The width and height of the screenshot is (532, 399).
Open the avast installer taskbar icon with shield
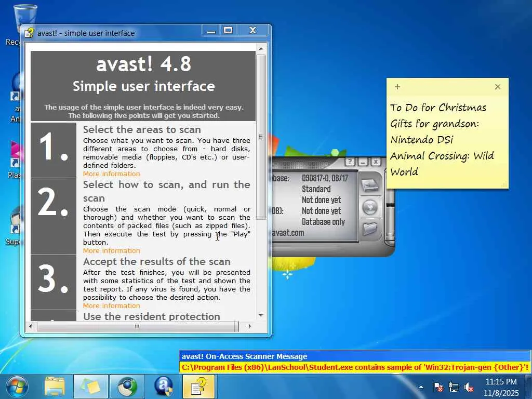(x=164, y=387)
